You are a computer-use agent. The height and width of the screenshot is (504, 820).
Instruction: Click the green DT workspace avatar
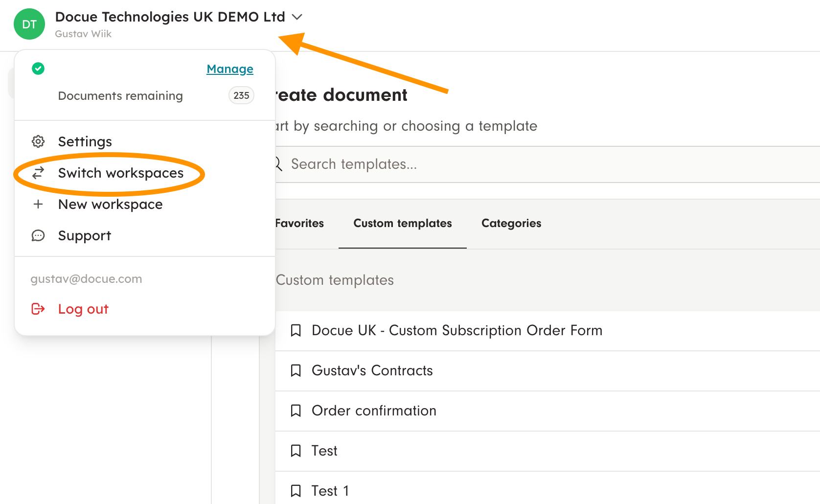pyautogui.click(x=29, y=24)
